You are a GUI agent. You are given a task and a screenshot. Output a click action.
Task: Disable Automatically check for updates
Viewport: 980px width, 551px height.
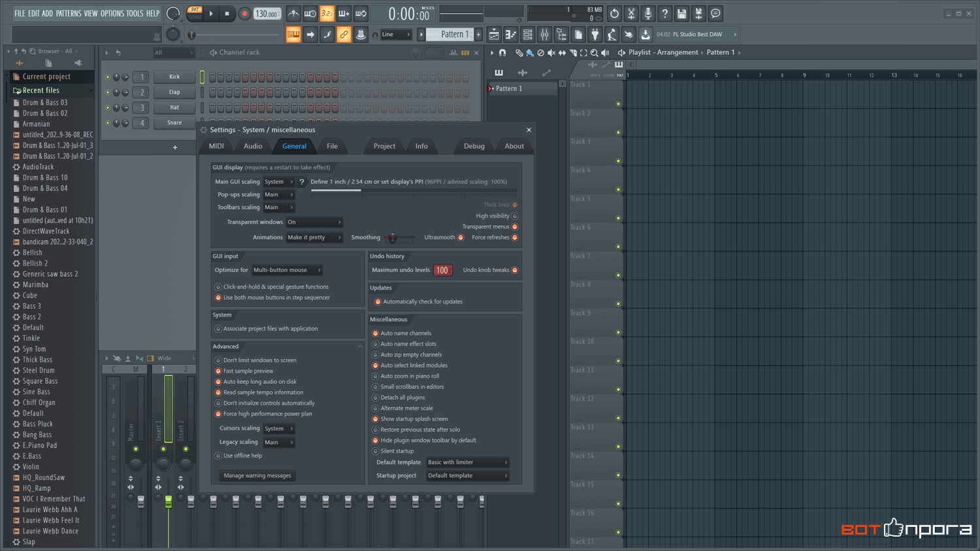pyautogui.click(x=378, y=302)
